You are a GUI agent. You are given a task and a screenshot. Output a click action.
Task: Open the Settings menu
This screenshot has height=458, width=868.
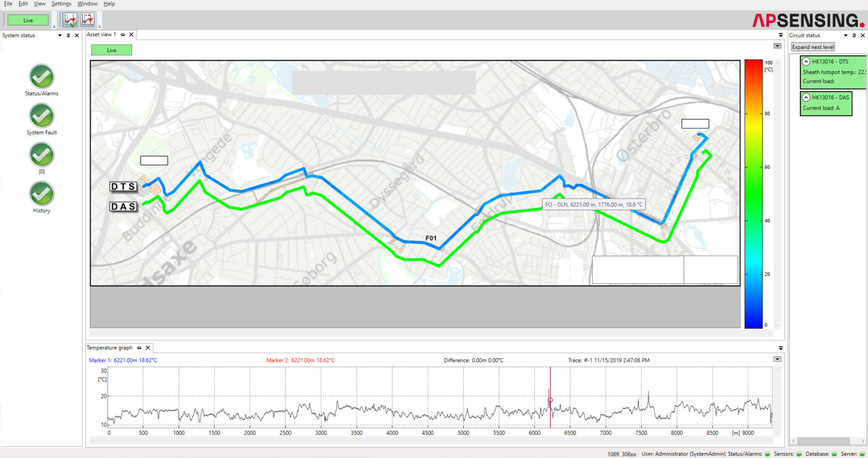(61, 4)
